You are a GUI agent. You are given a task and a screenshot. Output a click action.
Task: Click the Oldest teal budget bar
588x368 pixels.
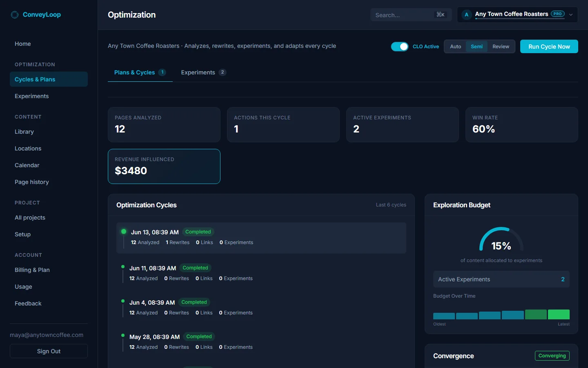coord(444,316)
